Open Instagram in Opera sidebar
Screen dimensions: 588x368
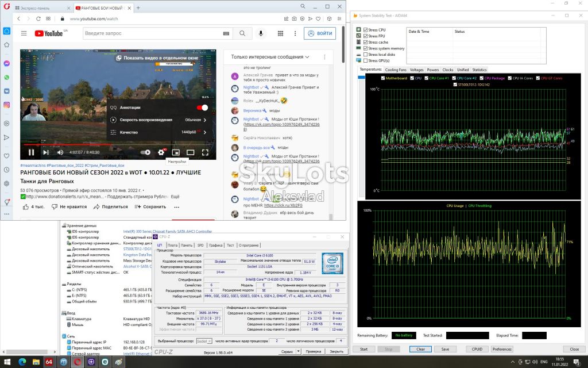coord(7,105)
